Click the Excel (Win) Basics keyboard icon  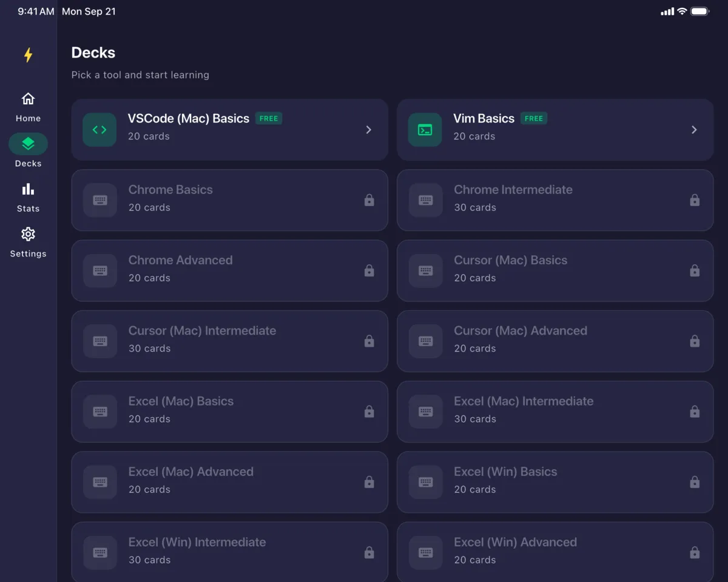point(426,482)
